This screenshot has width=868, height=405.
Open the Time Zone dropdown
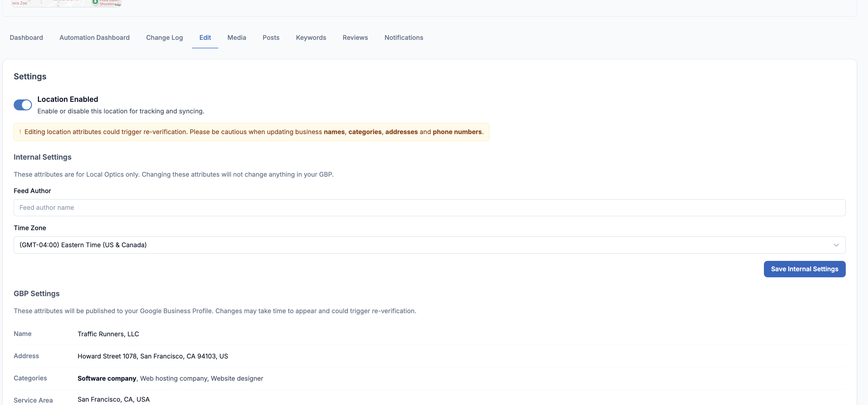click(429, 245)
